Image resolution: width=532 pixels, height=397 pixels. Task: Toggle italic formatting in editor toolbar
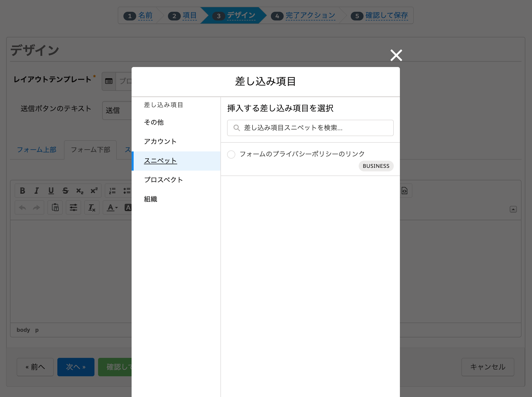(37, 191)
